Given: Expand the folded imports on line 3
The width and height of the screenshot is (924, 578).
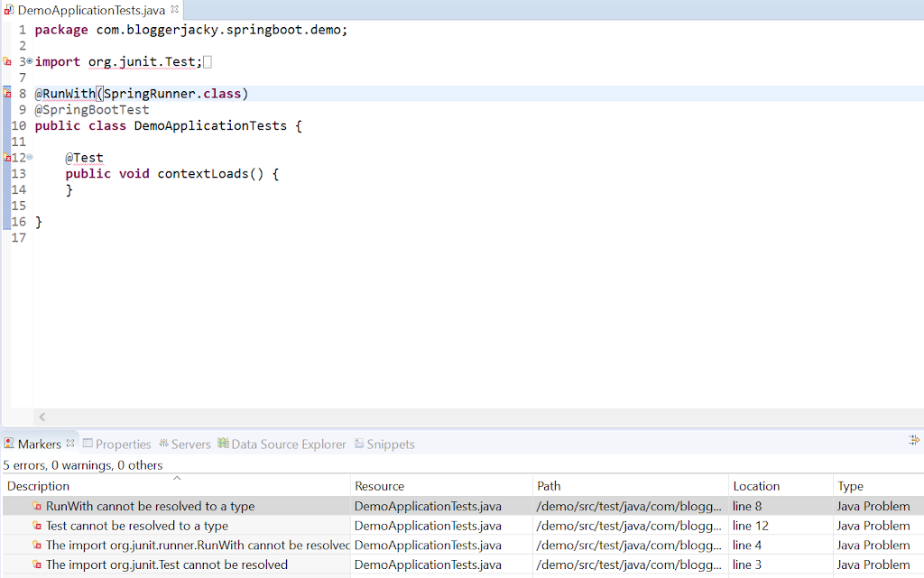Looking at the screenshot, I should (29, 61).
